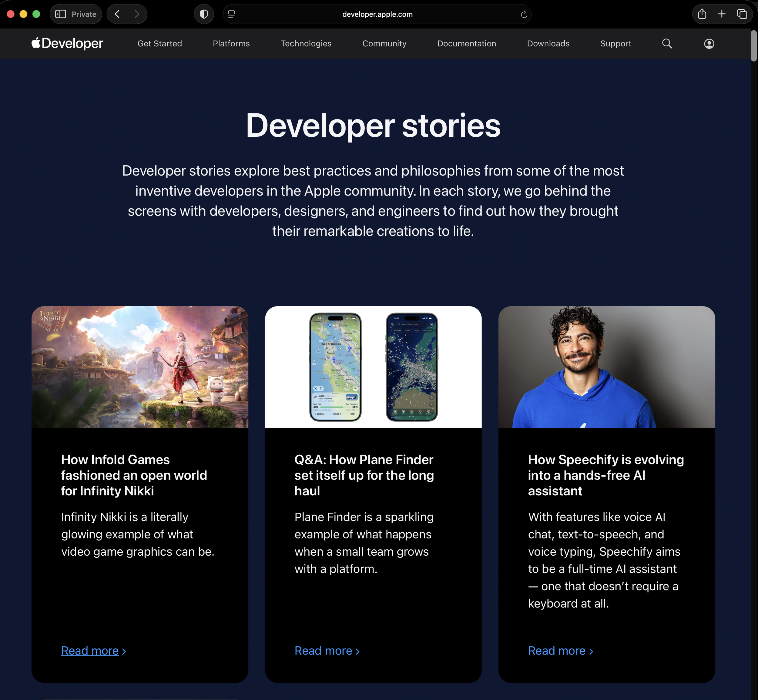Open the Platforms menu item
758x700 pixels.
point(231,44)
